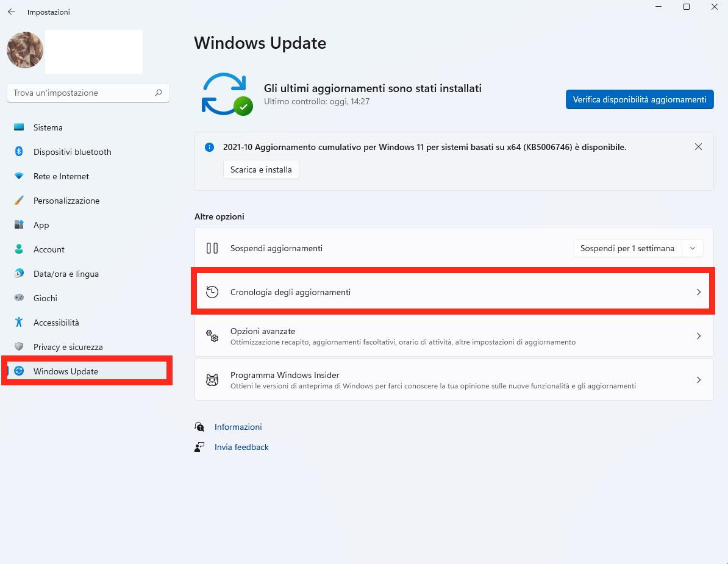This screenshot has width=728, height=564.
Task: Open the user profile picture
Action: pyautogui.click(x=25, y=49)
